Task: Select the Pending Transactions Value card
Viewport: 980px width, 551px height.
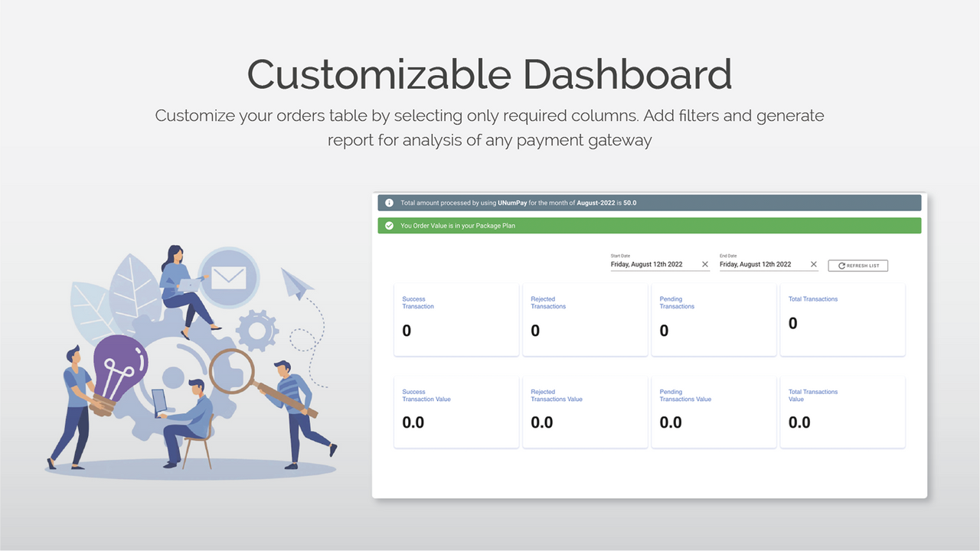Action: 713,411
